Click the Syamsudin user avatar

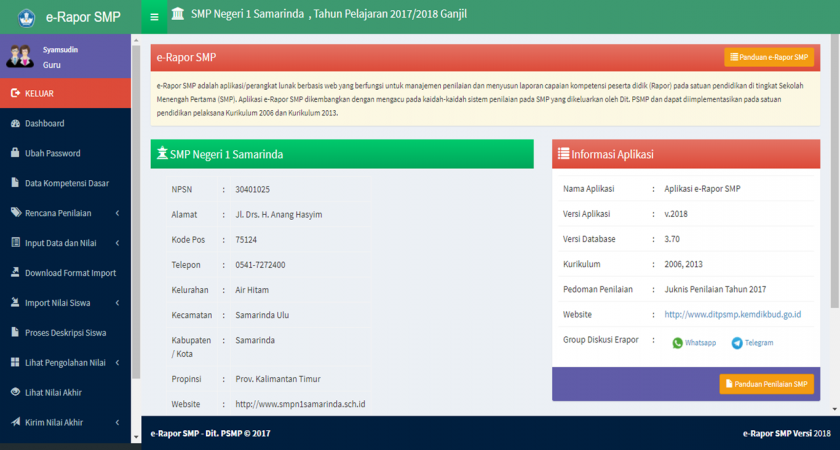point(19,56)
